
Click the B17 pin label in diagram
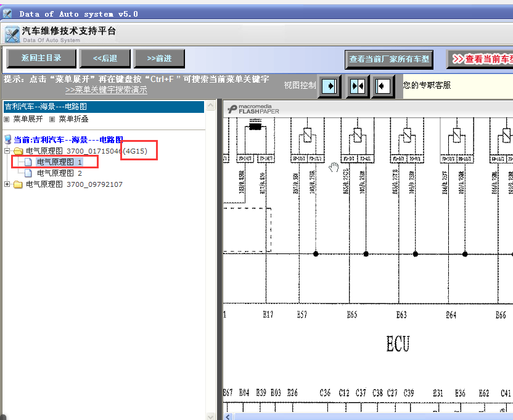tap(268, 315)
